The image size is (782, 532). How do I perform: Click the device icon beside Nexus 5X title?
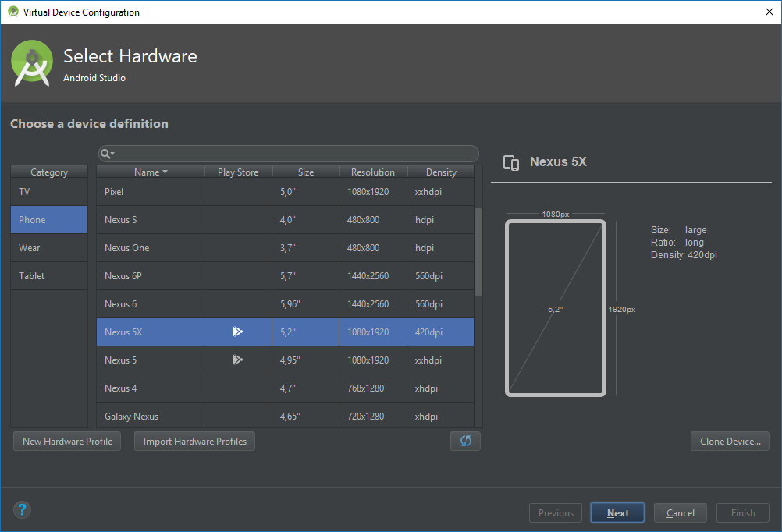pos(511,162)
